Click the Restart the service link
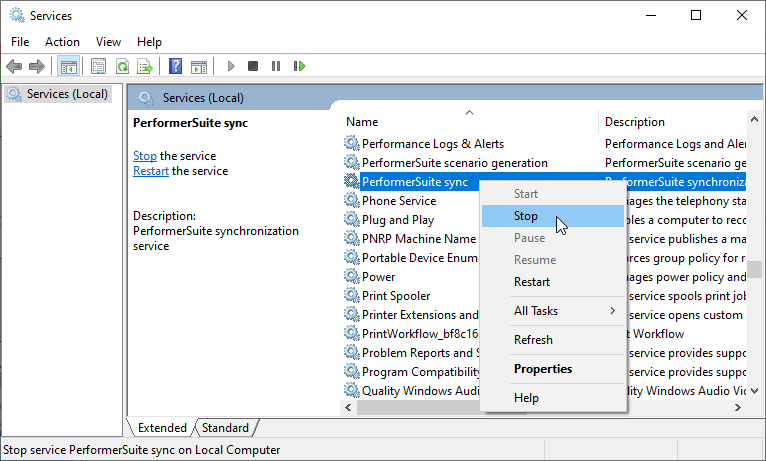This screenshot has width=766, height=461. (151, 171)
